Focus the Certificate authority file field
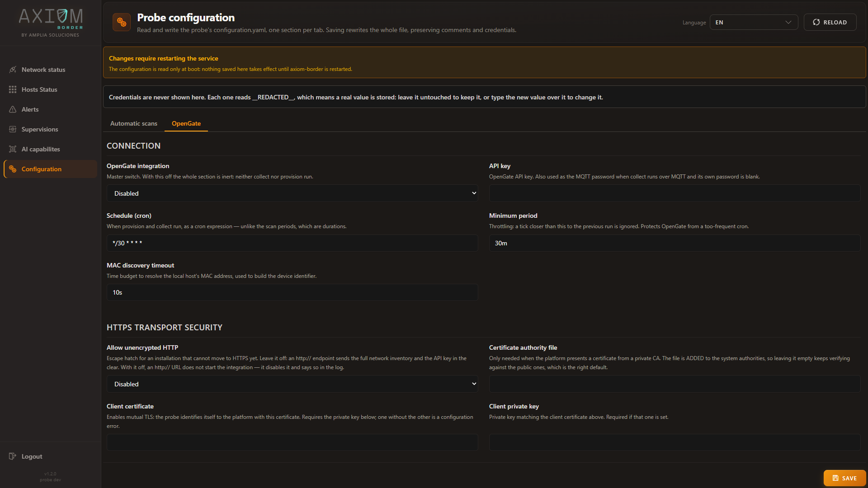This screenshot has width=868, height=488. (675, 384)
